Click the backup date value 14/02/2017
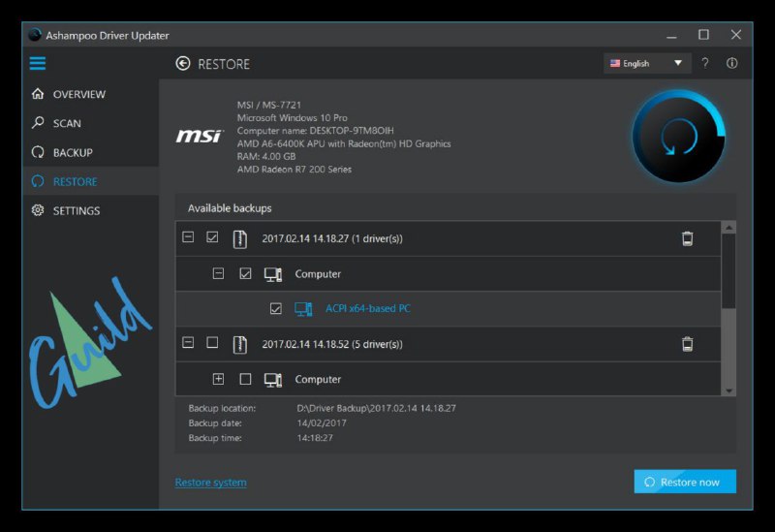 pyautogui.click(x=322, y=422)
